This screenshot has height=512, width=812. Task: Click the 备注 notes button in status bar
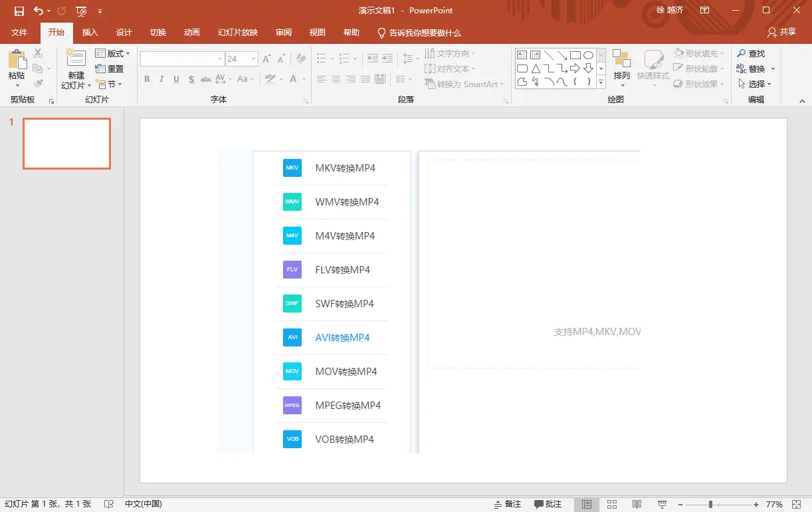[507, 505]
